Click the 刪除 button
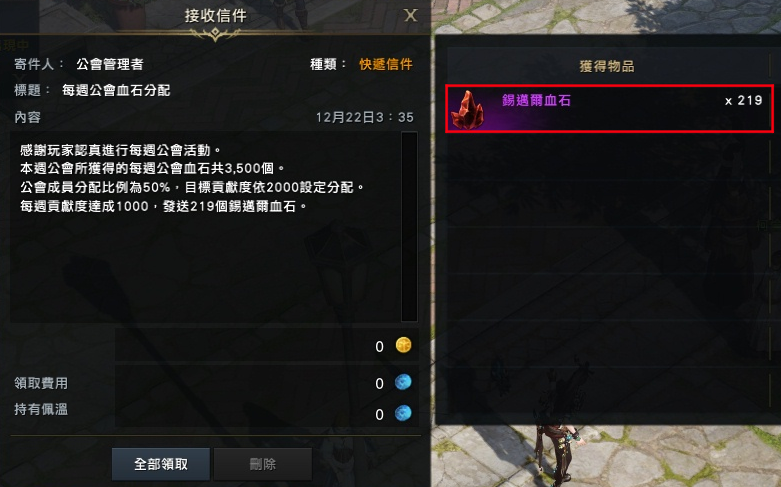 click(x=263, y=464)
